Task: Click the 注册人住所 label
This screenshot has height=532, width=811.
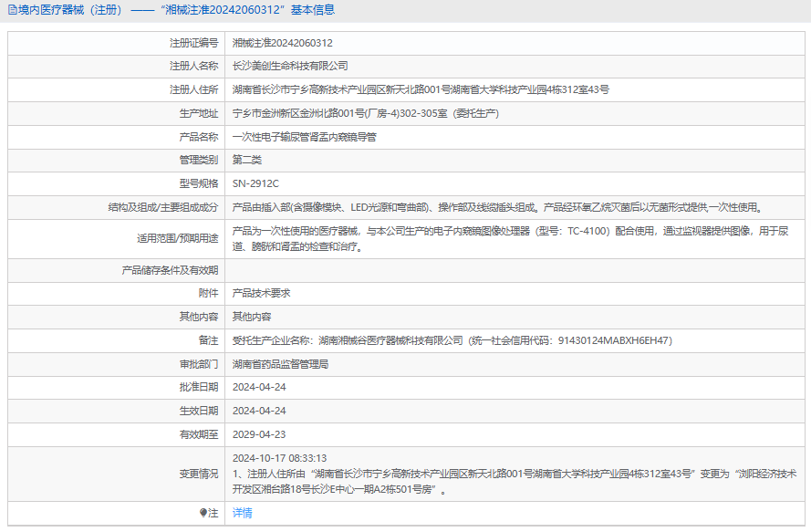Action: [194, 89]
